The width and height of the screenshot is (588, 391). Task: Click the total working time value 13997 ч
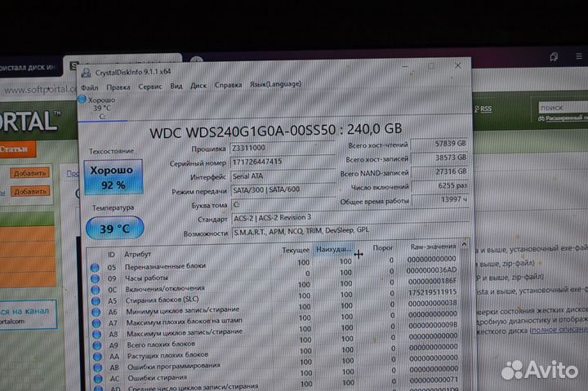[x=440, y=199]
